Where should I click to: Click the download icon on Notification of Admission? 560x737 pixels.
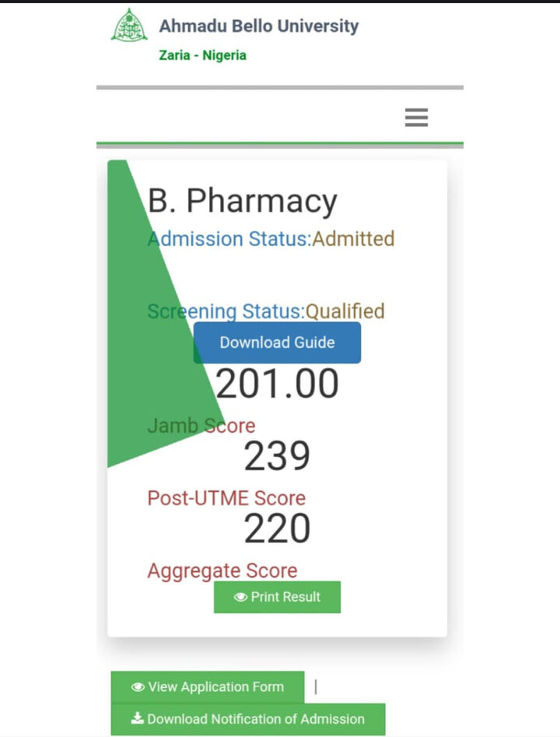[138, 719]
